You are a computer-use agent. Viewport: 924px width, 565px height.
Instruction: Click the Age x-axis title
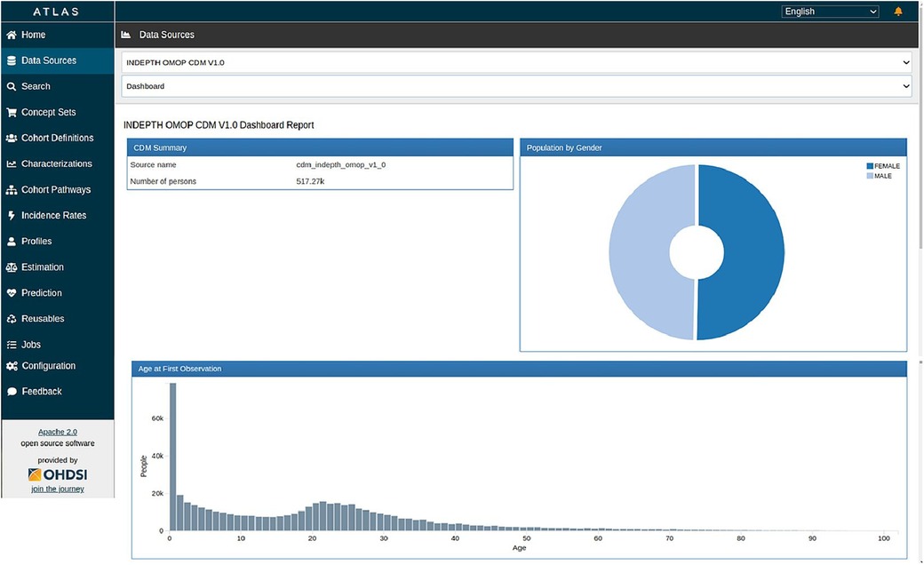[x=519, y=548]
